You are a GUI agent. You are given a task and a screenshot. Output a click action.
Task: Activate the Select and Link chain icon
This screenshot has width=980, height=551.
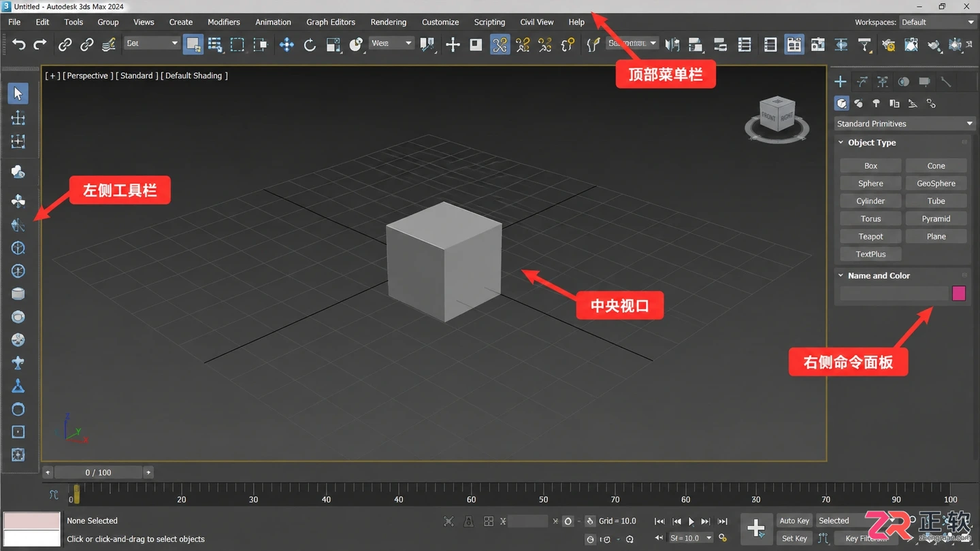click(65, 45)
